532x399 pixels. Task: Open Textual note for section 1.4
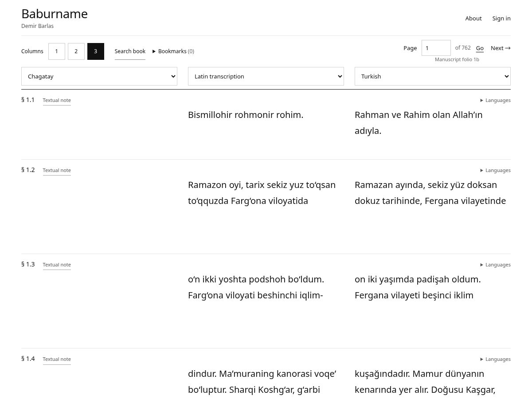point(57,359)
